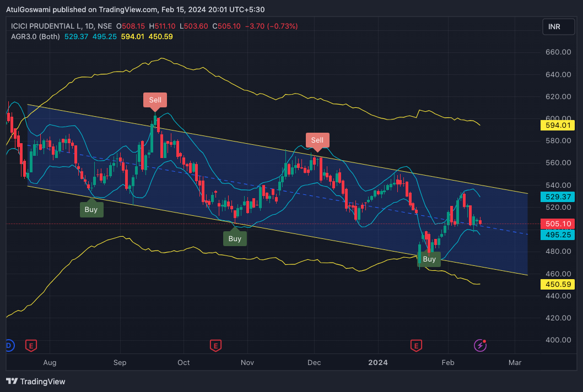This screenshot has width=583, height=392.
Task: Click the Dec label on time axis
Action: [314, 363]
